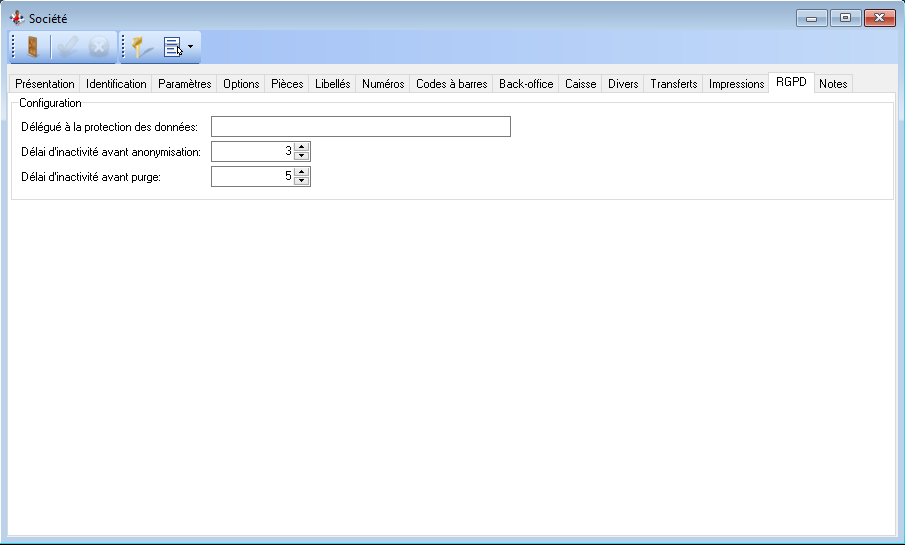
Task: Switch to the Impressions tab
Action: pos(736,84)
